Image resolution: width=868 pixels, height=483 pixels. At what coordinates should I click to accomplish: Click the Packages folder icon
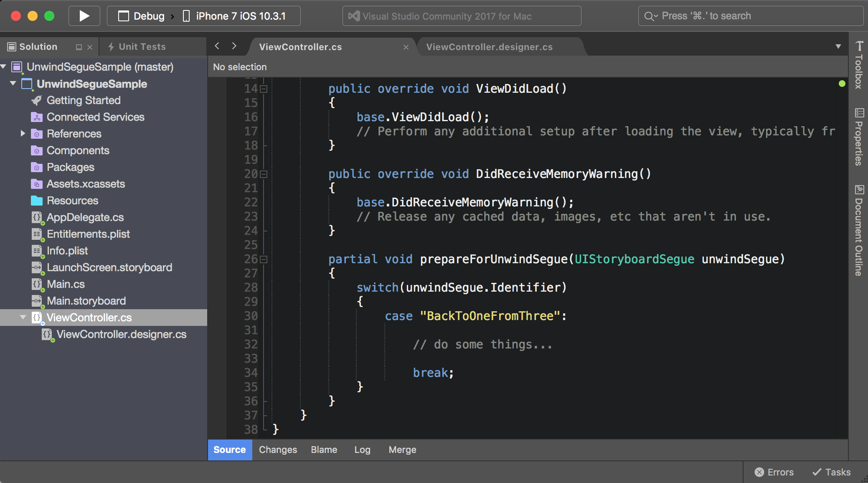pyautogui.click(x=37, y=167)
